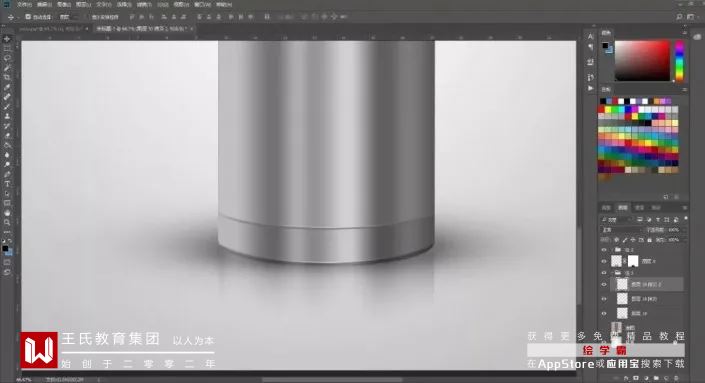Open the Window menu
This screenshot has width=705, height=383.
point(202,4)
